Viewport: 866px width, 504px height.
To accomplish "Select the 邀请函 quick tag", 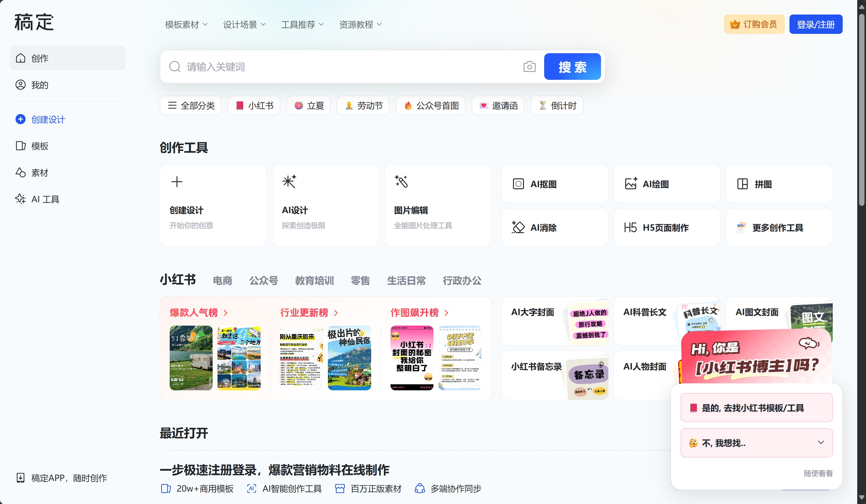I will tap(498, 106).
